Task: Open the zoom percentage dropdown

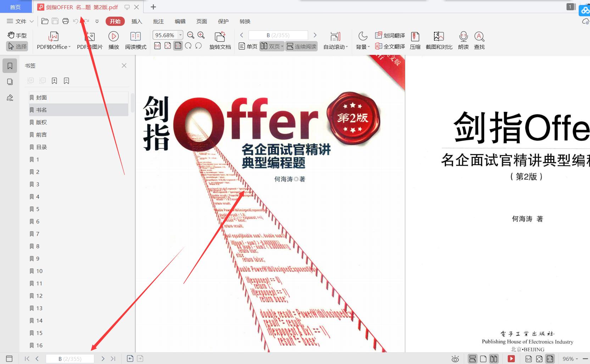Action: [180, 35]
